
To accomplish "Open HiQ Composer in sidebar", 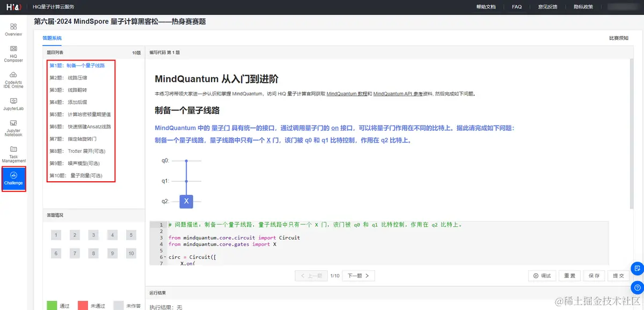I will pyautogui.click(x=13, y=54).
